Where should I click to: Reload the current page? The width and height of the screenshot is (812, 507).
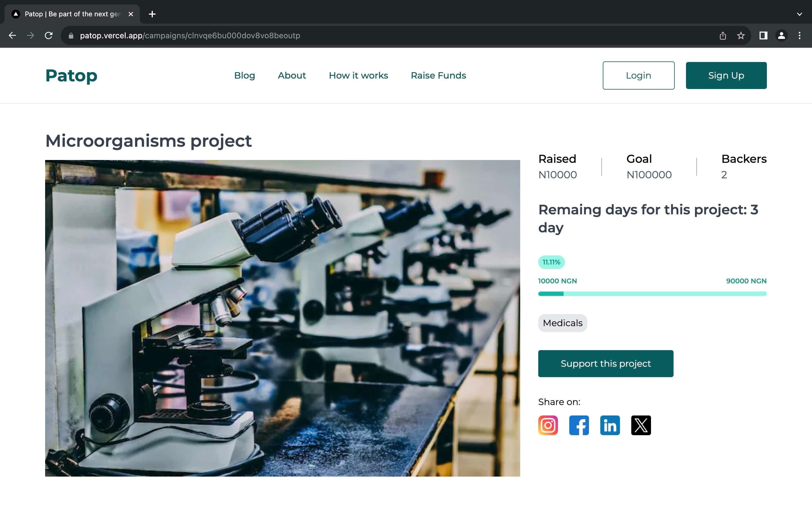point(49,35)
